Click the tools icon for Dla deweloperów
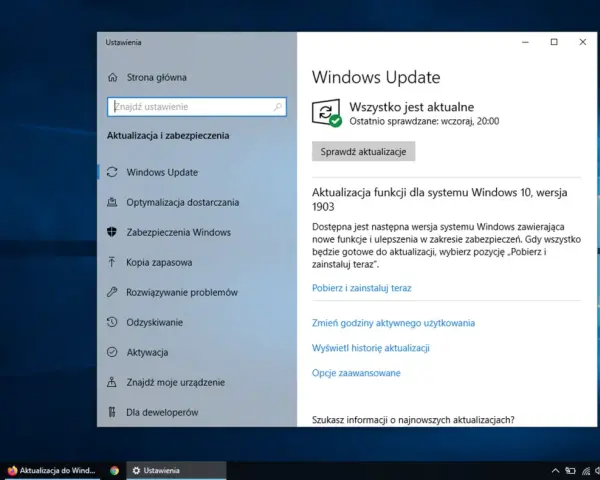This screenshot has height=480, width=600. [112, 412]
